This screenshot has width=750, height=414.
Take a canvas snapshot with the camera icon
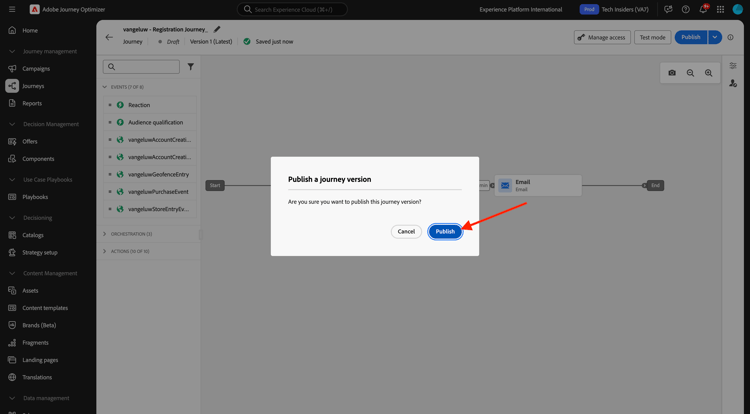[x=672, y=73]
